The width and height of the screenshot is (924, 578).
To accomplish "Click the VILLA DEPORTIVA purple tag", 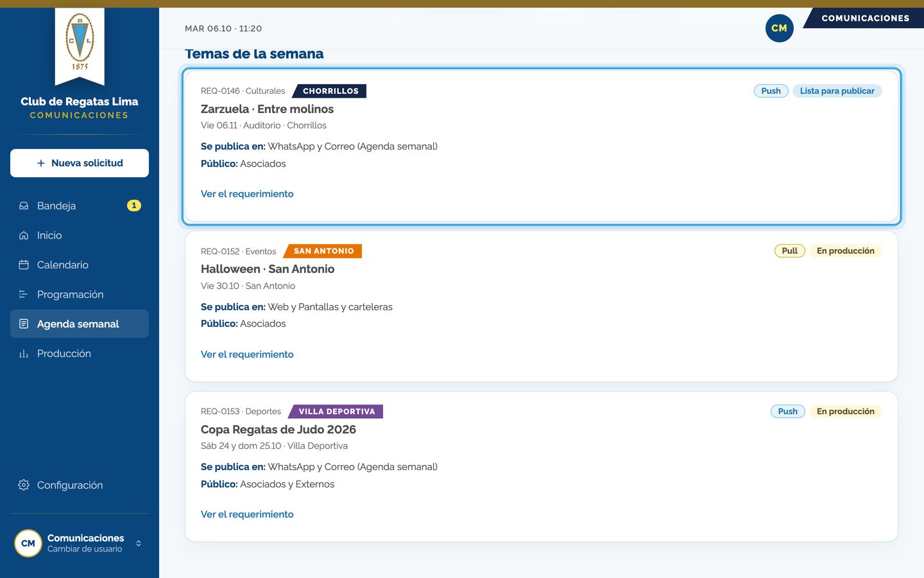I will [x=336, y=412].
